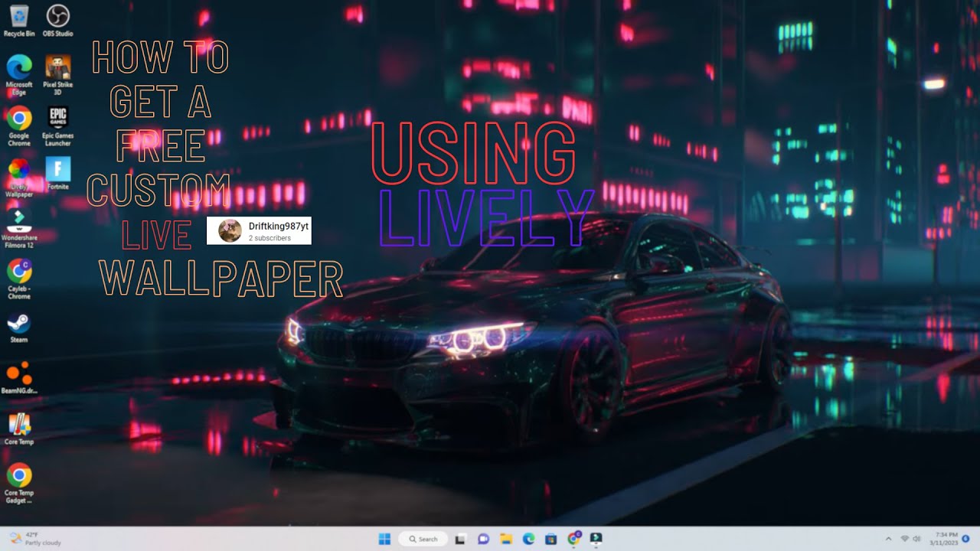The height and width of the screenshot is (551, 980).
Task: Click the taskbar Search box
Action: [x=423, y=539]
